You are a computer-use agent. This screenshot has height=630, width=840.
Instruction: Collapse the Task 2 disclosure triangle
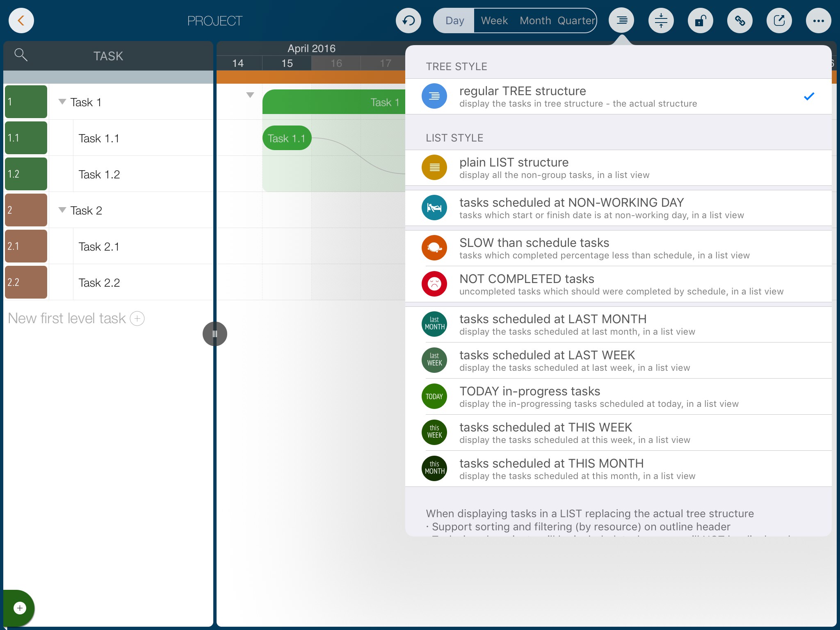pos(62,210)
